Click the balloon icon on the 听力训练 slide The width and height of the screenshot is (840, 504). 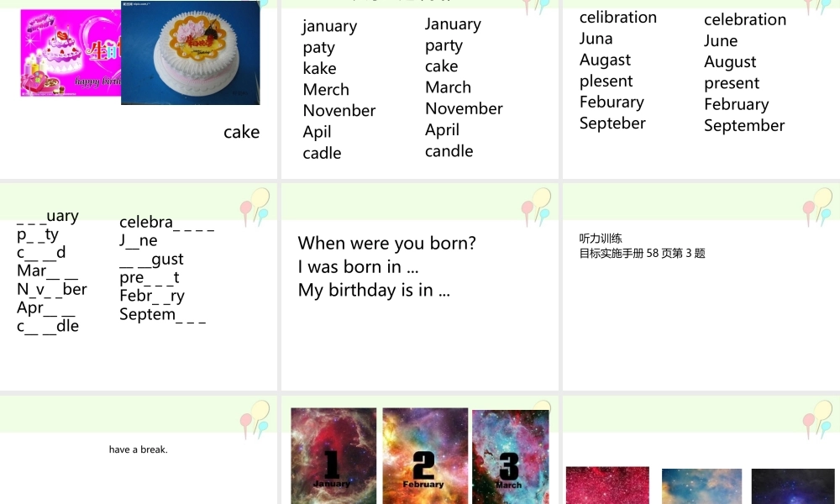click(816, 207)
